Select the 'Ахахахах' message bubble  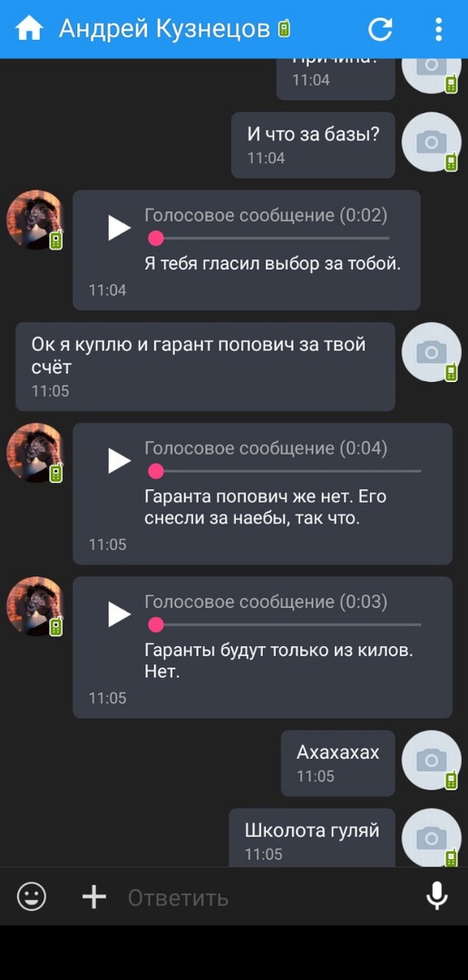point(337,763)
